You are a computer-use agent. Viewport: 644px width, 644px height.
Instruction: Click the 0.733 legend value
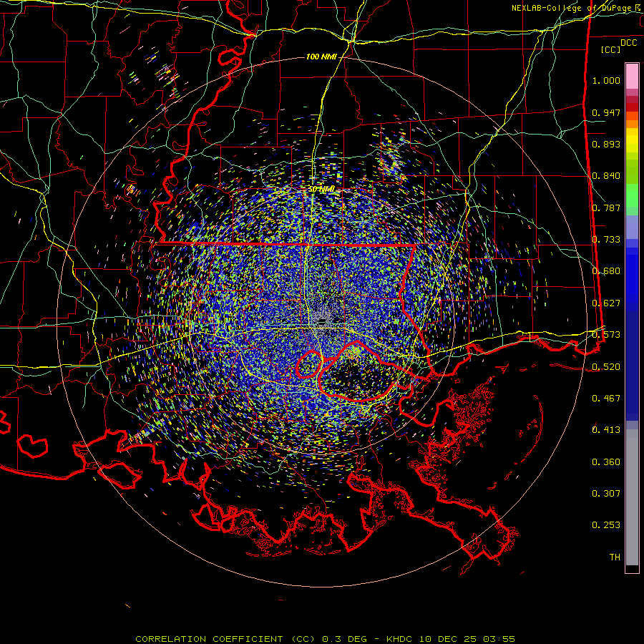606,240
